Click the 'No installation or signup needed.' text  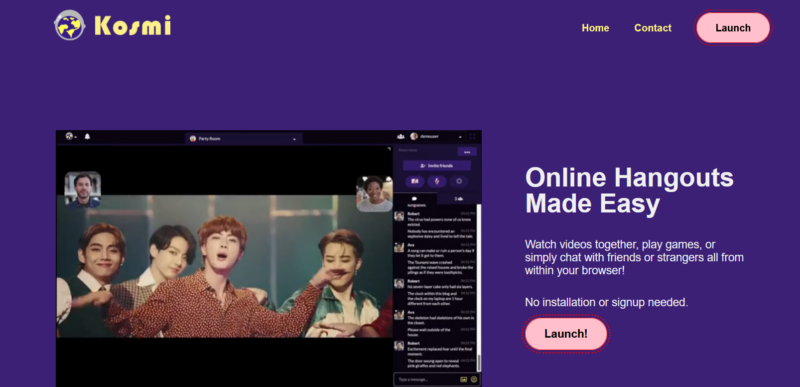(607, 302)
